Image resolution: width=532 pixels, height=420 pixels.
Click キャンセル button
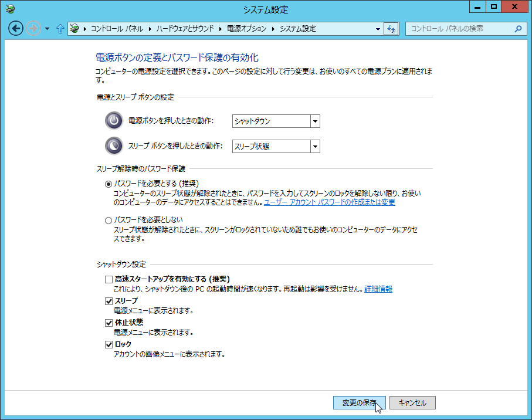[412, 403]
